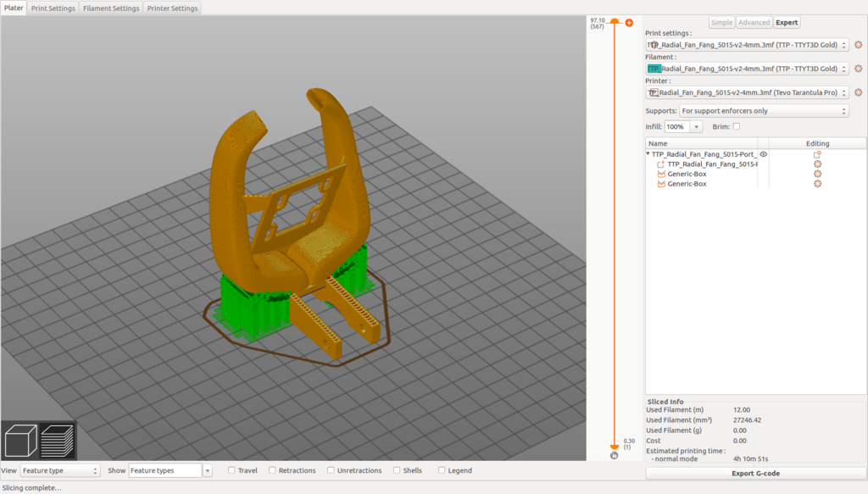This screenshot has width=868, height=494.
Task: Click the lock icon below layer slider
Action: pos(614,456)
